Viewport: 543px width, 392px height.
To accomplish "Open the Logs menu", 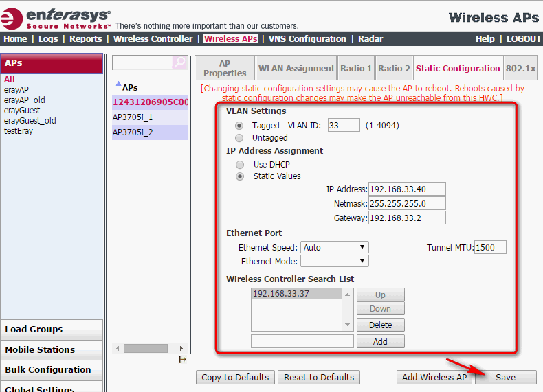I will (x=48, y=38).
